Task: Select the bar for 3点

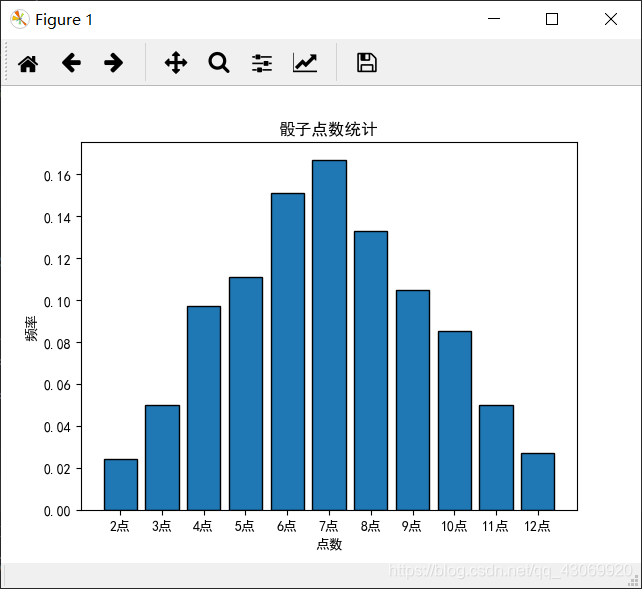Action: 163,458
